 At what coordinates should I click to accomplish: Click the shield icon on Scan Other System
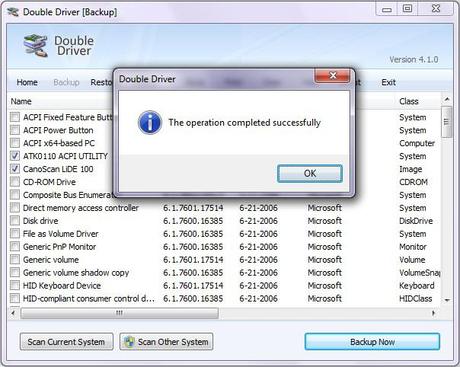(x=129, y=342)
